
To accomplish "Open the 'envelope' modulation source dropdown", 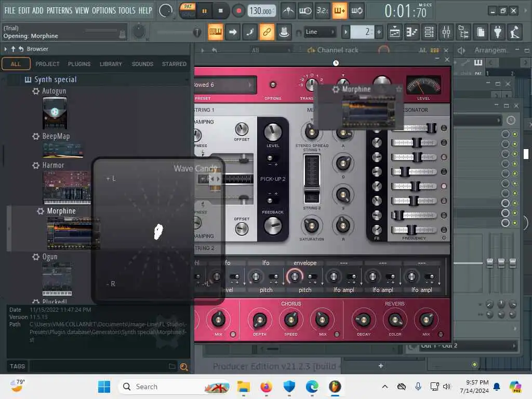I will coord(305,263).
